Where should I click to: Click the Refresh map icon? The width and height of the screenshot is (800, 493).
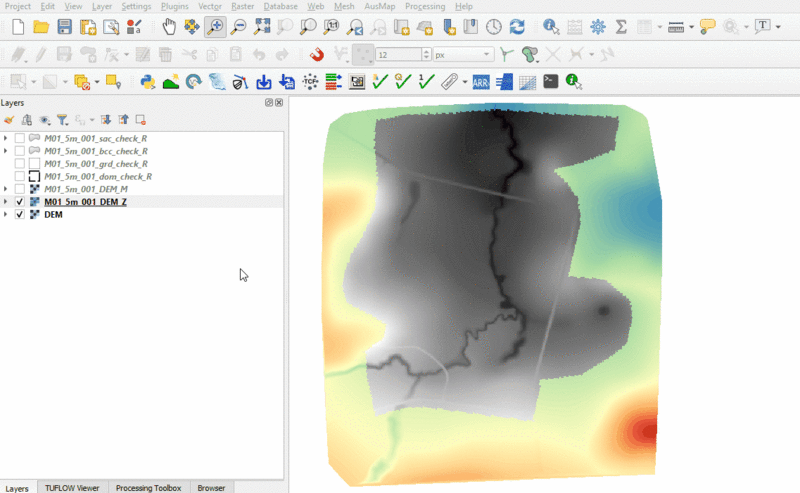(517, 27)
